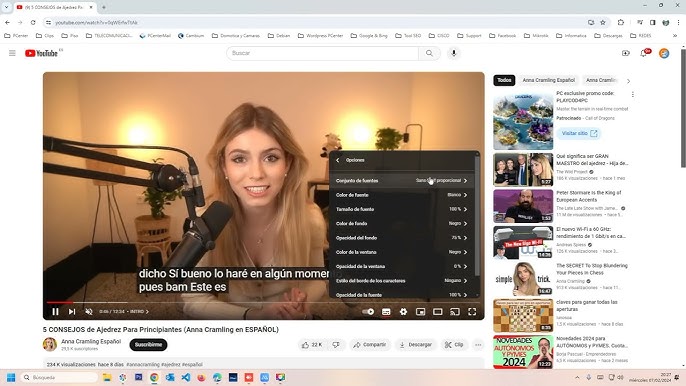This screenshot has height=386, width=686.
Task: Open the ad options three-dot menu
Action: pyautogui.click(x=633, y=94)
